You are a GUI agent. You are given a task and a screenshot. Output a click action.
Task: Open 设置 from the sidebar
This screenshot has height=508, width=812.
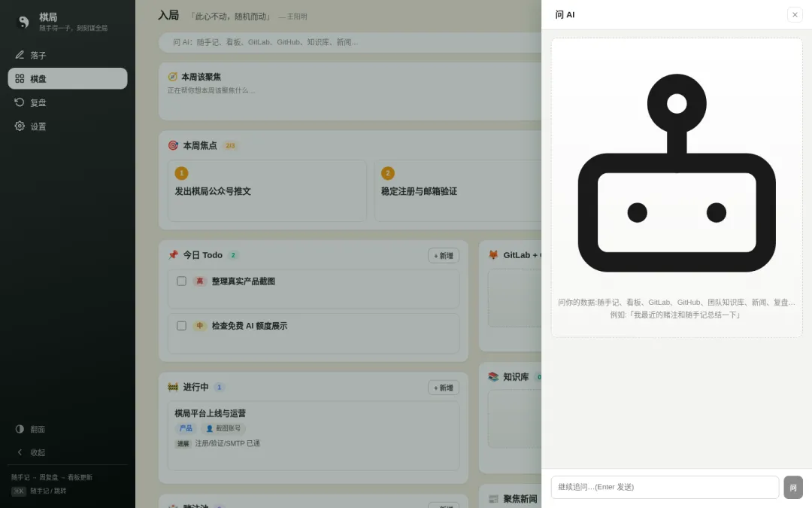tap(68, 126)
